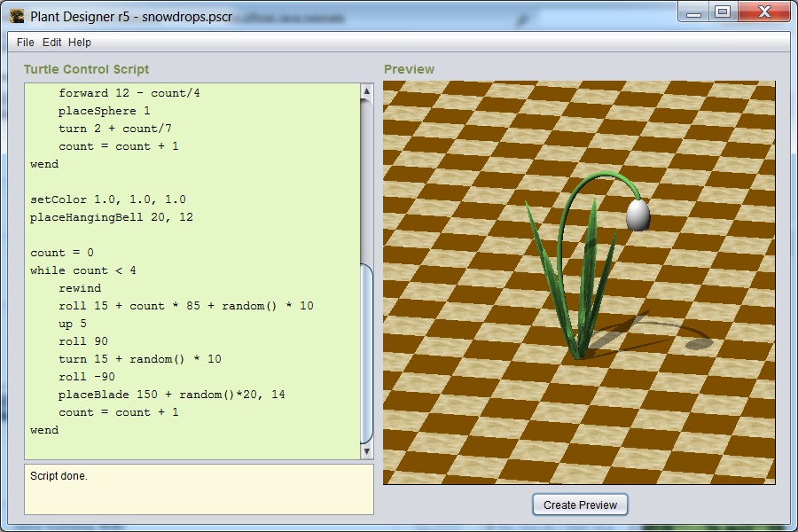Viewport: 798px width, 532px height.
Task: Click the line 'roll 15 + count * 85 + random() * 10'
Action: (186, 306)
